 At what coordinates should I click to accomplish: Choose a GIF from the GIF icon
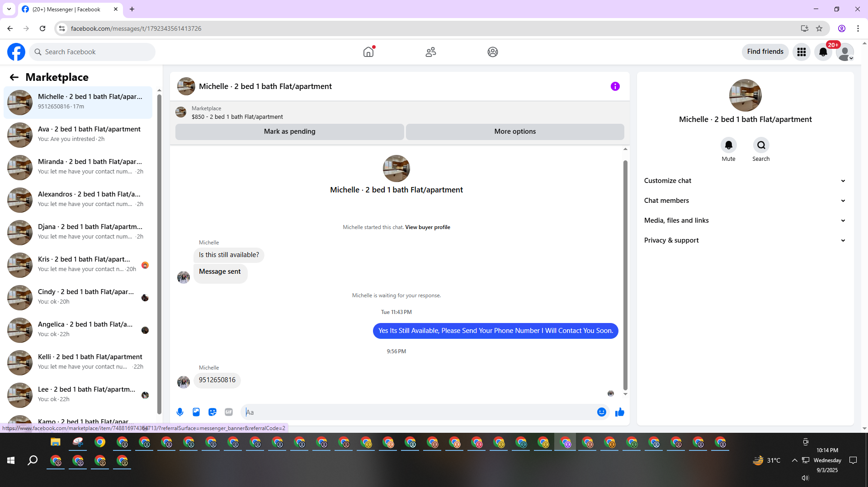(229, 412)
